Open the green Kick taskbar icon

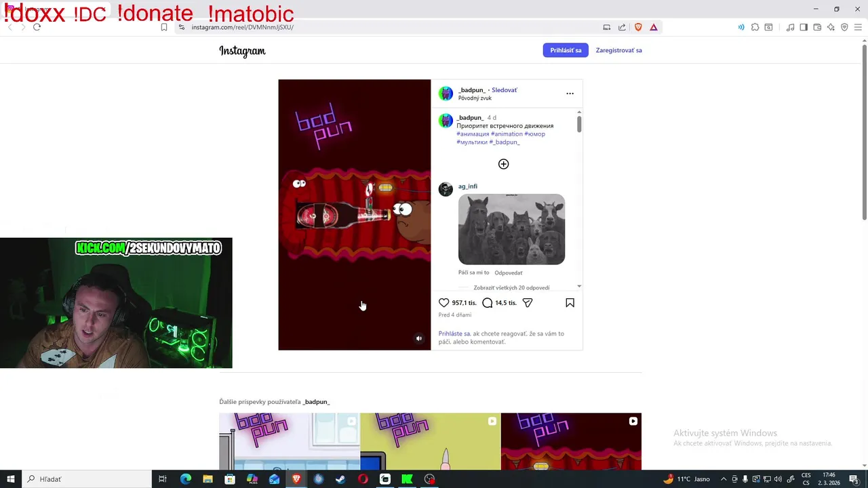(x=407, y=479)
